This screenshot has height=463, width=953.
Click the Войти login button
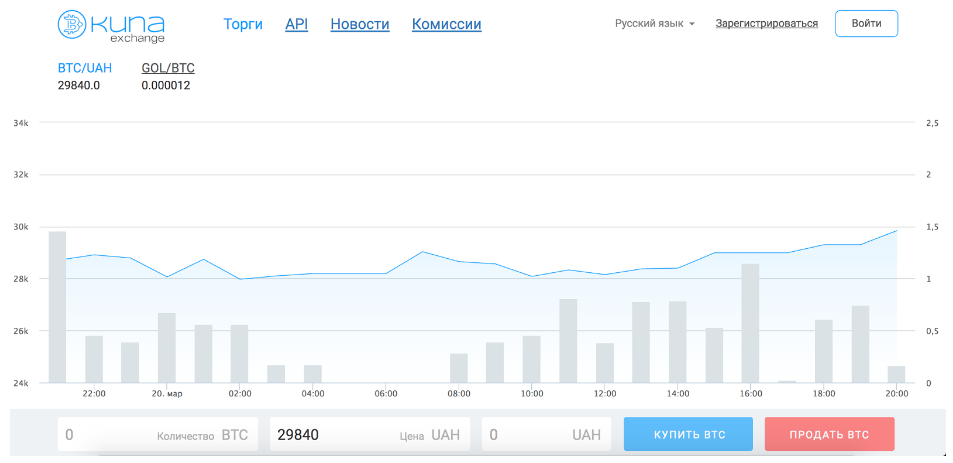(866, 24)
